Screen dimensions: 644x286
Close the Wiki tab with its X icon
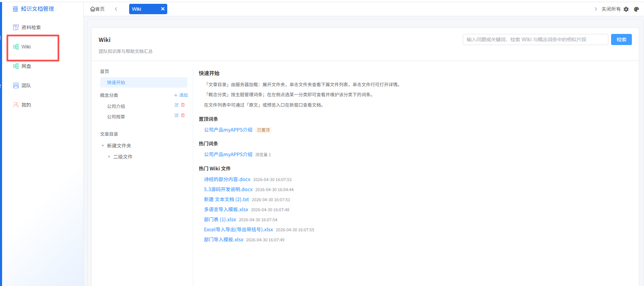point(163,9)
